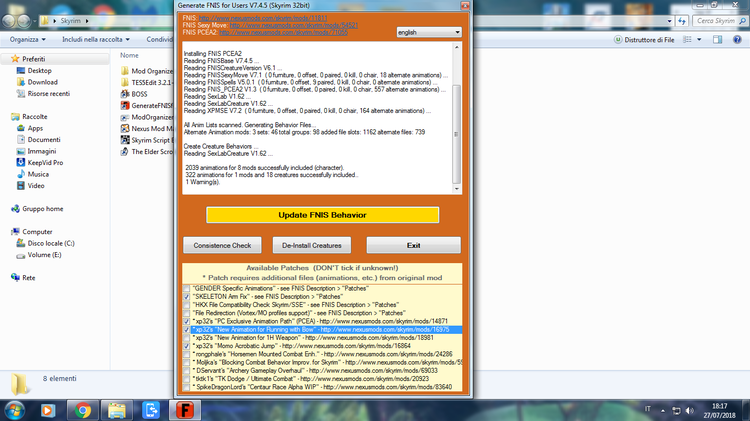The width and height of the screenshot is (750, 421).
Task: Select Rete in navigation pane
Action: 29,277
